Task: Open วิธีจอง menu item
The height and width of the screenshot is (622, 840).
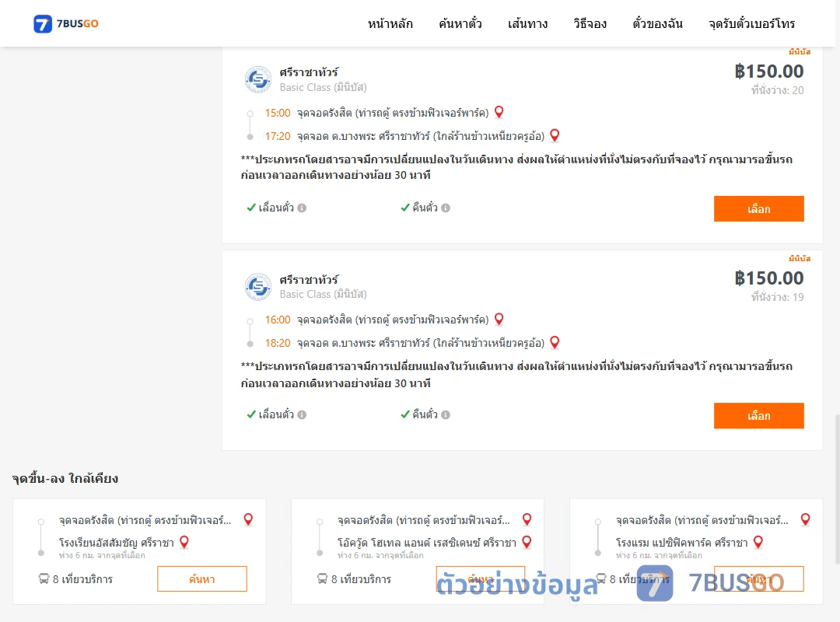Action: tap(590, 23)
